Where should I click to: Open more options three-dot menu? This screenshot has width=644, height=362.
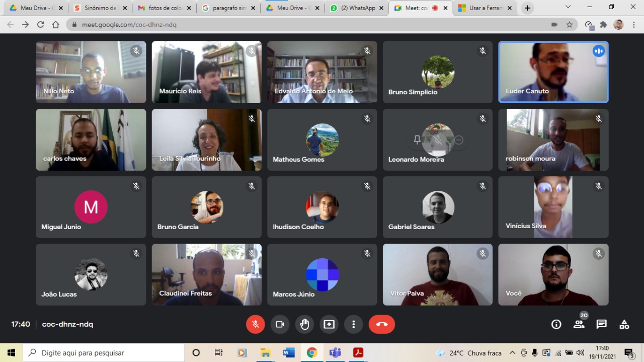tap(354, 324)
